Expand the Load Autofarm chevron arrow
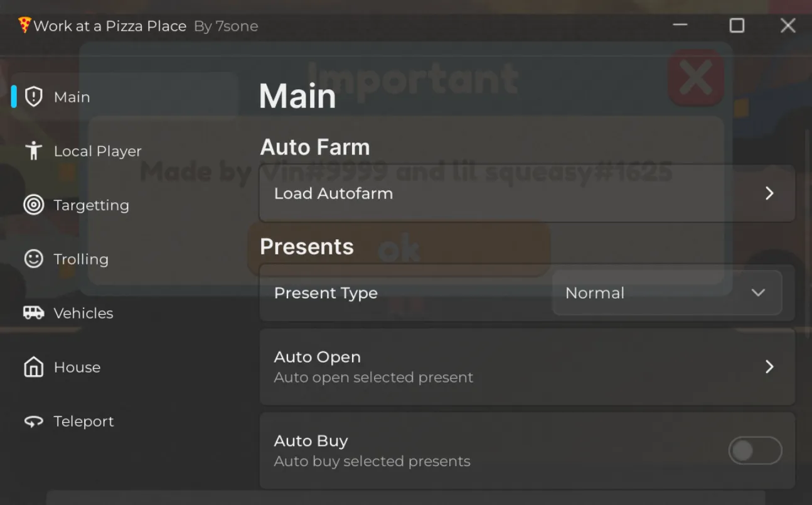Screen dimensions: 812x505 tap(769, 193)
